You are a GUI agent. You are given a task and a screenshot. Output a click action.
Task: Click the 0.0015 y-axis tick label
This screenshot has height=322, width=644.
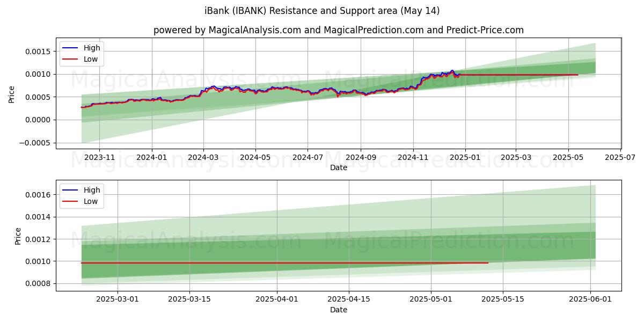(39, 52)
